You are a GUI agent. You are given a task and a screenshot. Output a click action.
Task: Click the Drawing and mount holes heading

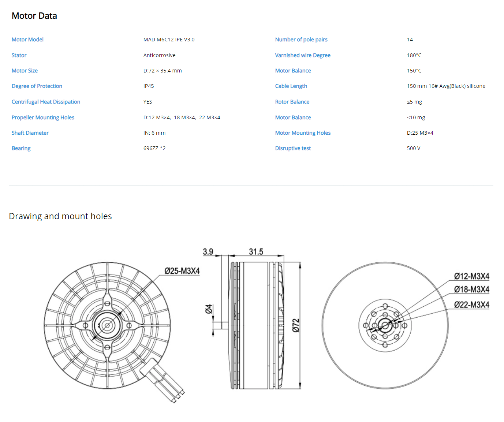[60, 216]
